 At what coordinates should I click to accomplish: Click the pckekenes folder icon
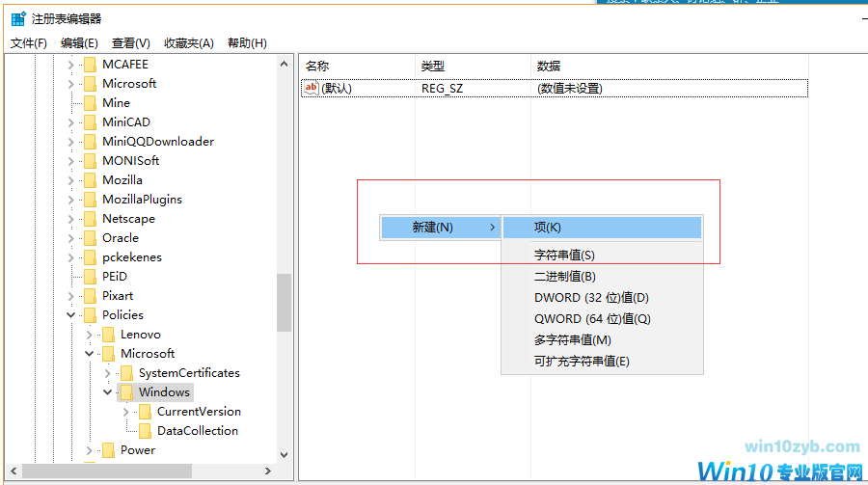[x=91, y=257]
